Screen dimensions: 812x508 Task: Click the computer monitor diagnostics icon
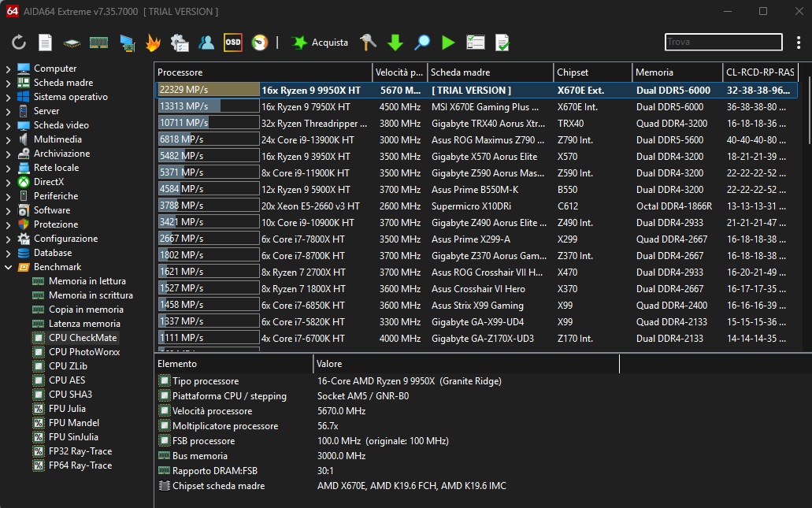click(x=127, y=43)
